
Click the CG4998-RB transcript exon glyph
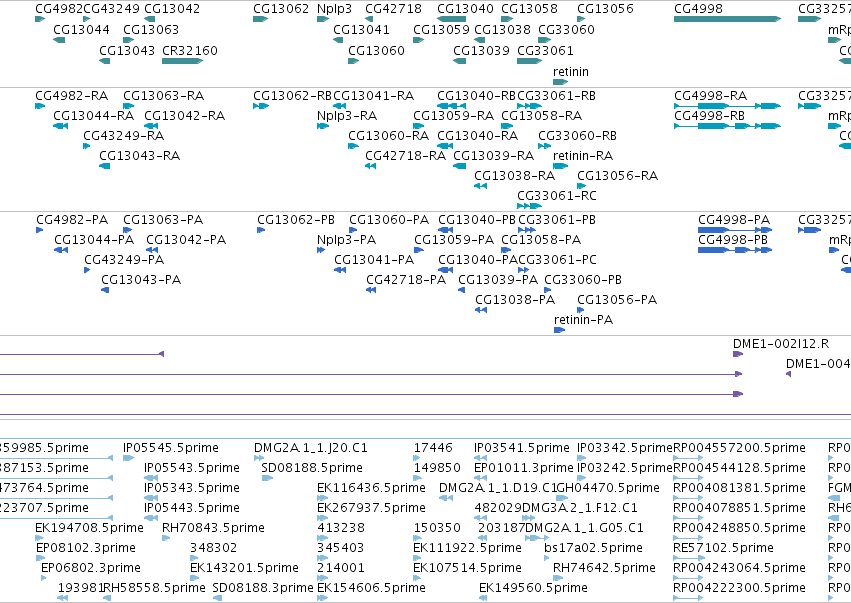(x=727, y=126)
